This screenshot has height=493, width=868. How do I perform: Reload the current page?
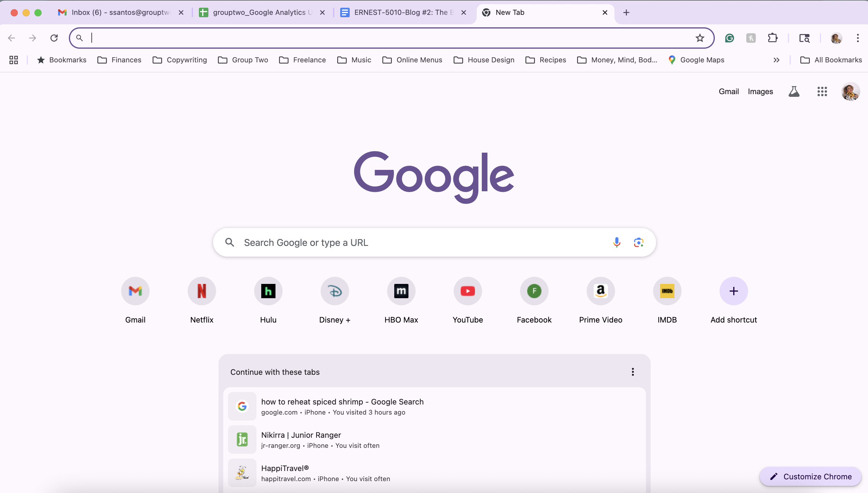pos(54,38)
